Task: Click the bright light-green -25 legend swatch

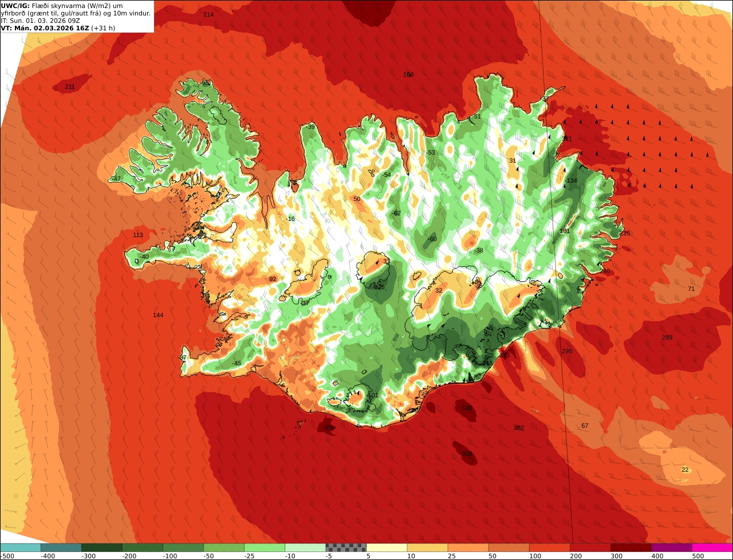Action: tap(265, 547)
